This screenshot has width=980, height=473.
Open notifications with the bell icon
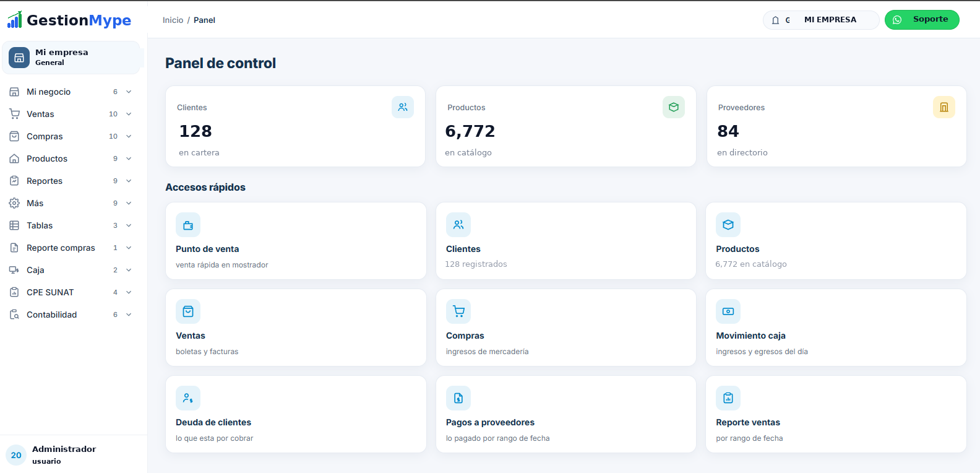775,20
